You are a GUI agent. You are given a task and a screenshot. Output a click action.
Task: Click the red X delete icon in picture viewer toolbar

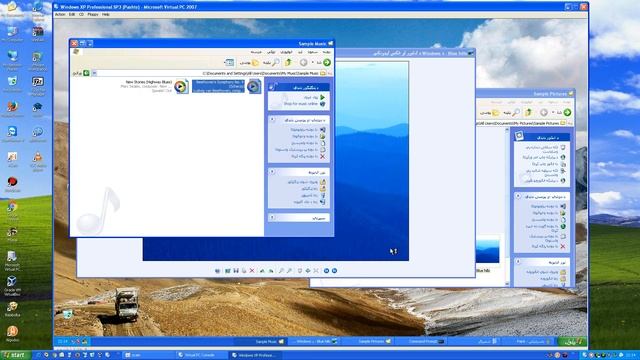[x=252, y=271]
